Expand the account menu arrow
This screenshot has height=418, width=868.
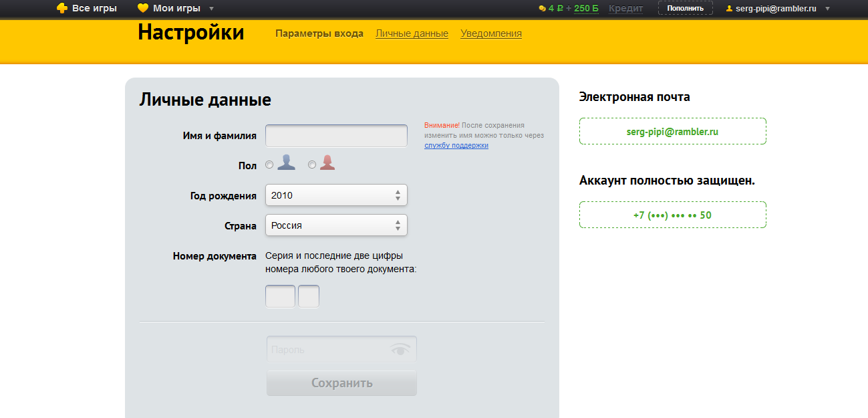coord(827,9)
